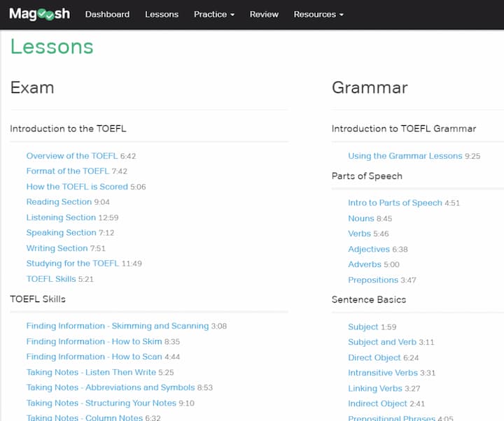Open the Subject and Verb lesson
The width and height of the screenshot is (504, 421).
(x=382, y=342)
